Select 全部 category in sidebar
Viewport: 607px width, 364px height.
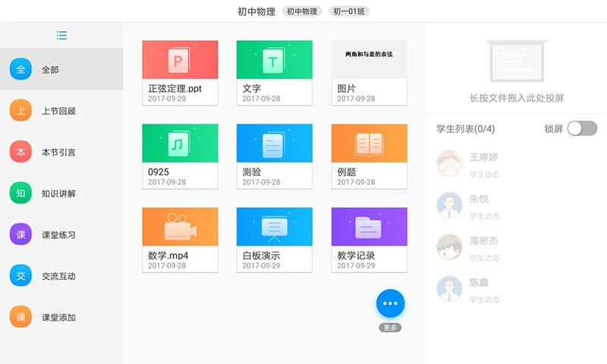[61, 70]
